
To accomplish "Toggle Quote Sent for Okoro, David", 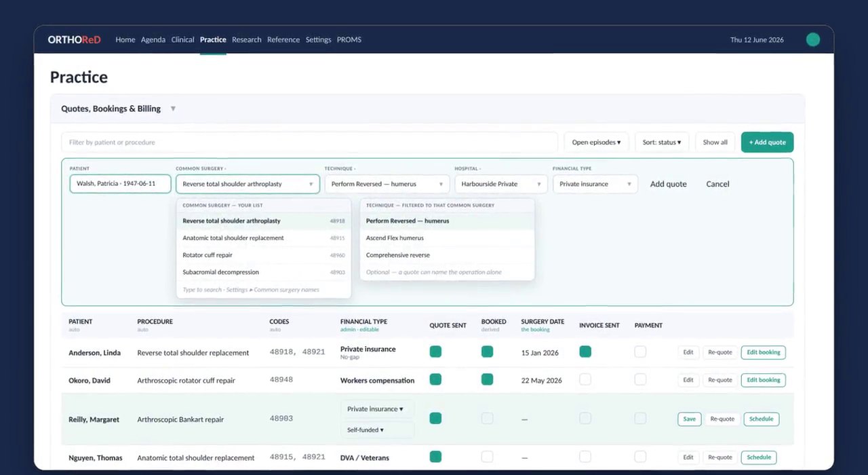I will coord(435,379).
